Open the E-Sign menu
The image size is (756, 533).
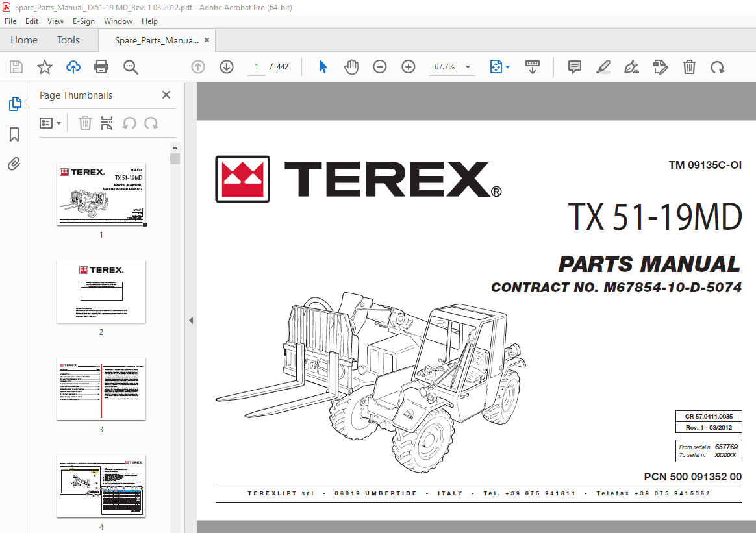(x=84, y=21)
